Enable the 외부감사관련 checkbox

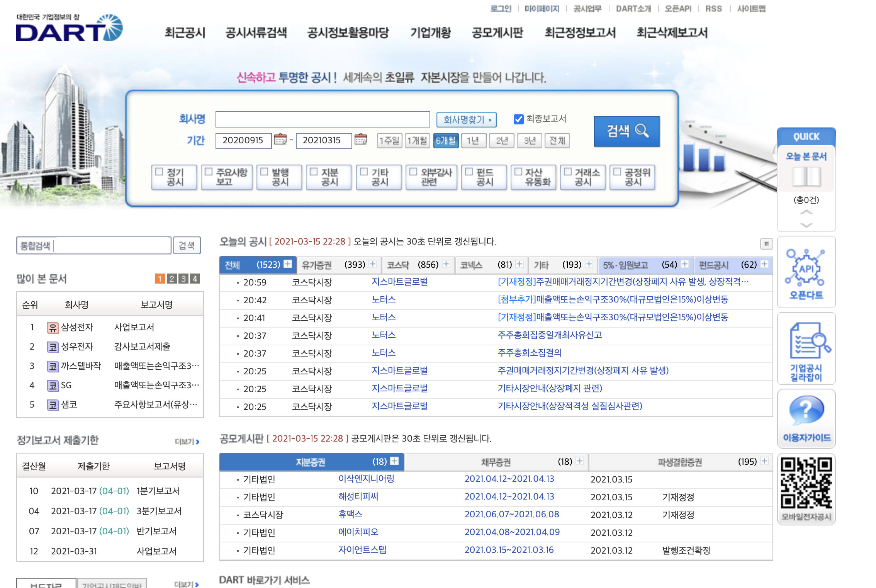pyautogui.click(x=413, y=172)
